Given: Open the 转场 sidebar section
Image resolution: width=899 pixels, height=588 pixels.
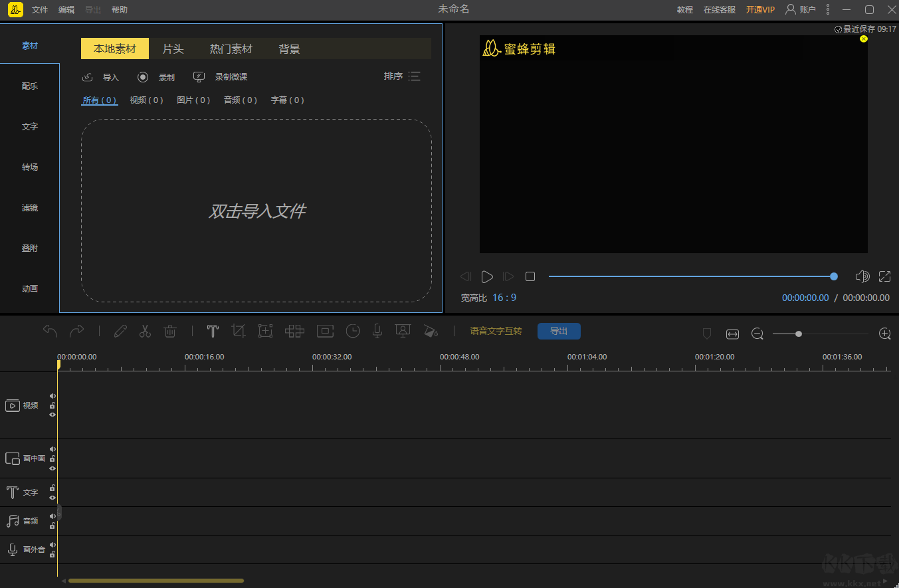Looking at the screenshot, I should (x=30, y=167).
